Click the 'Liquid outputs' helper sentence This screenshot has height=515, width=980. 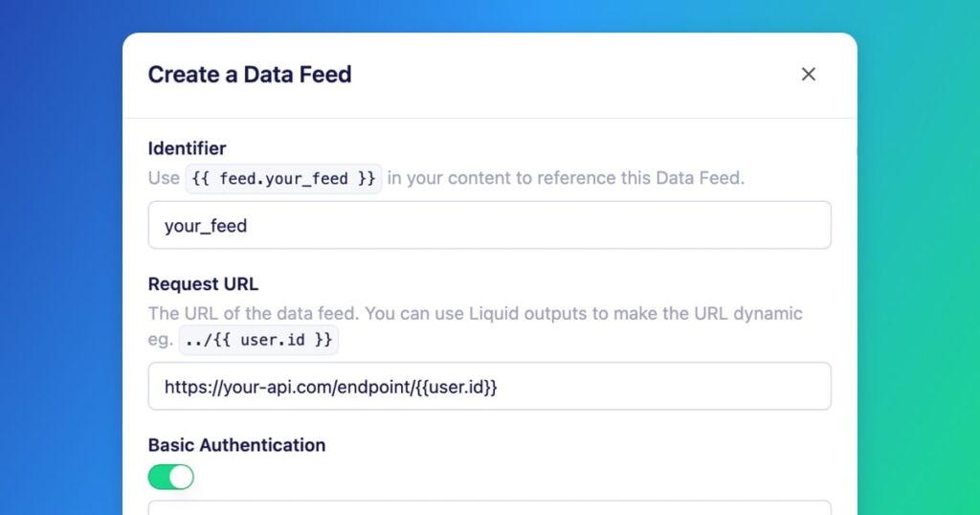click(x=475, y=314)
